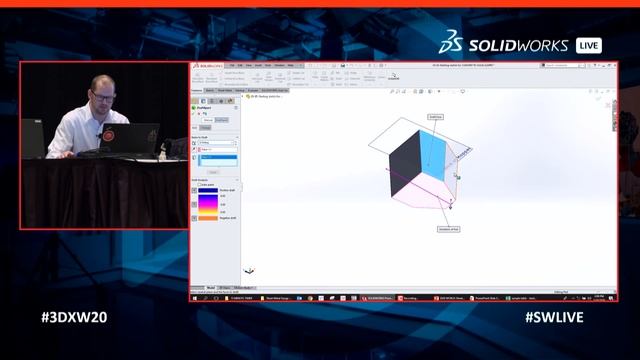Open the Insert menu
Viewport: 640px width, 360px height.
(x=258, y=65)
